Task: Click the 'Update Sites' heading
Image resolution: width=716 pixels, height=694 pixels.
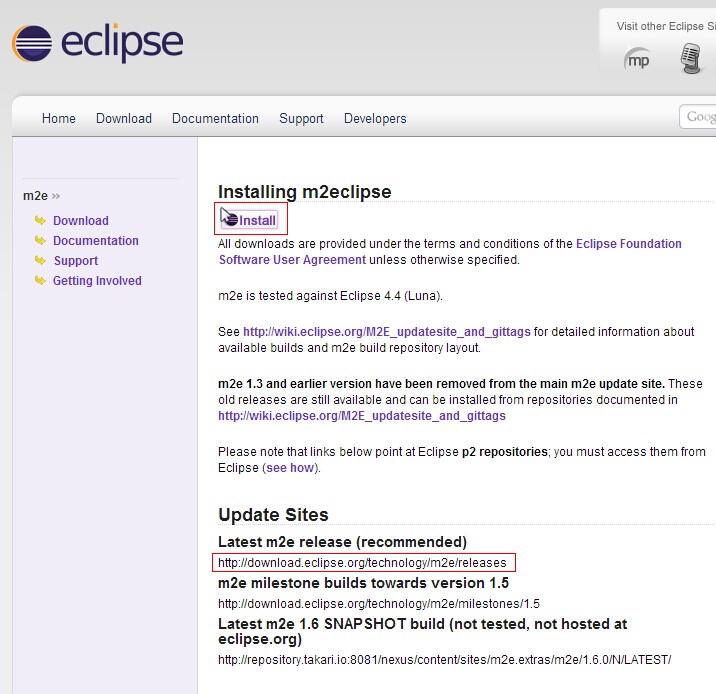Action: click(x=273, y=515)
